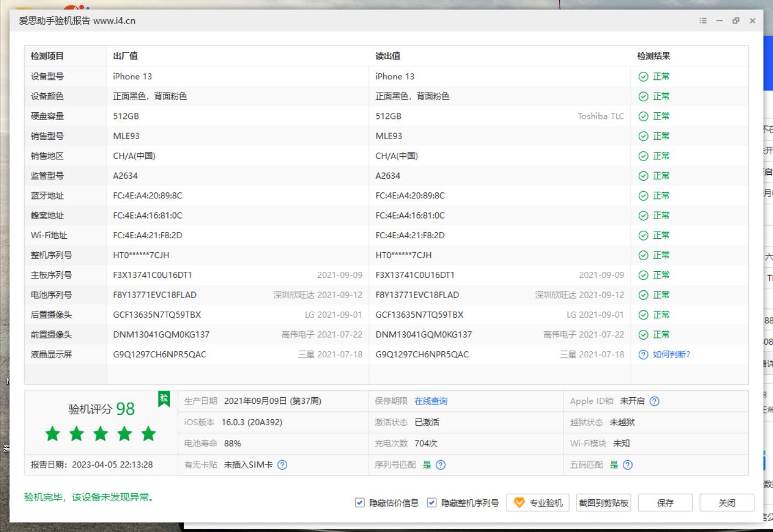The image size is (773, 532).
Task: Click the 如何判断? link in 液晶显示屏 row
Action: pos(672,354)
